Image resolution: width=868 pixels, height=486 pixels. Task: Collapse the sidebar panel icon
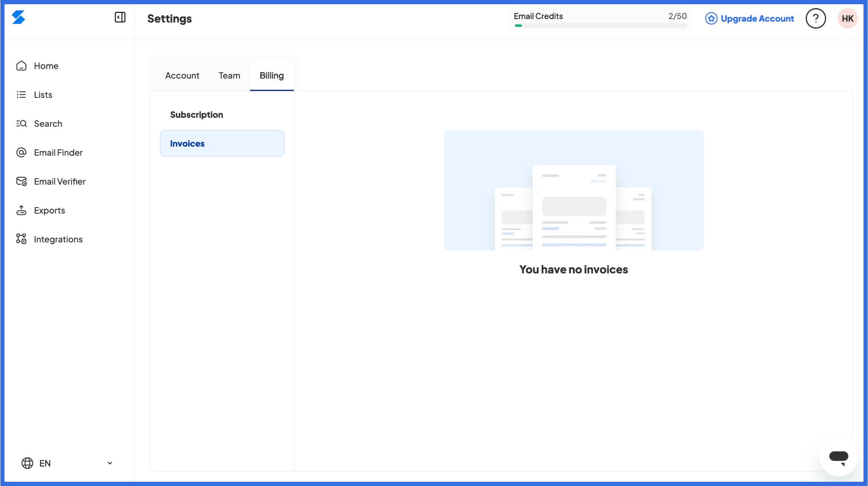pyautogui.click(x=120, y=17)
